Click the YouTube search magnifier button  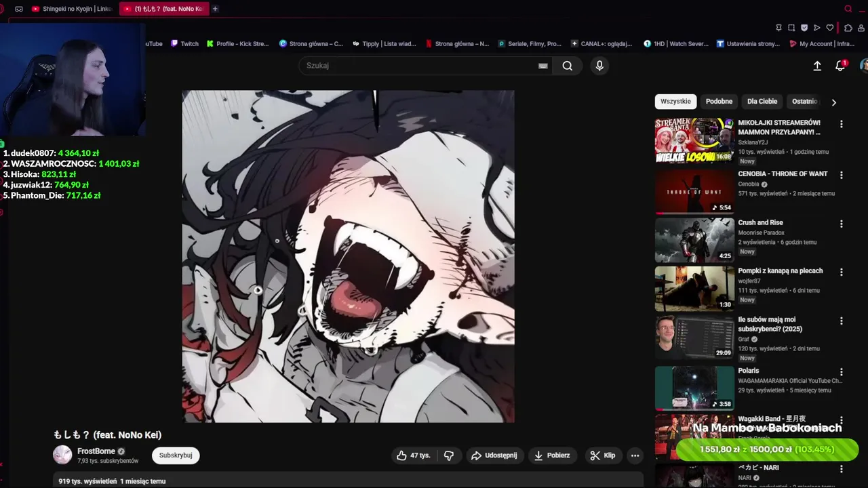567,66
